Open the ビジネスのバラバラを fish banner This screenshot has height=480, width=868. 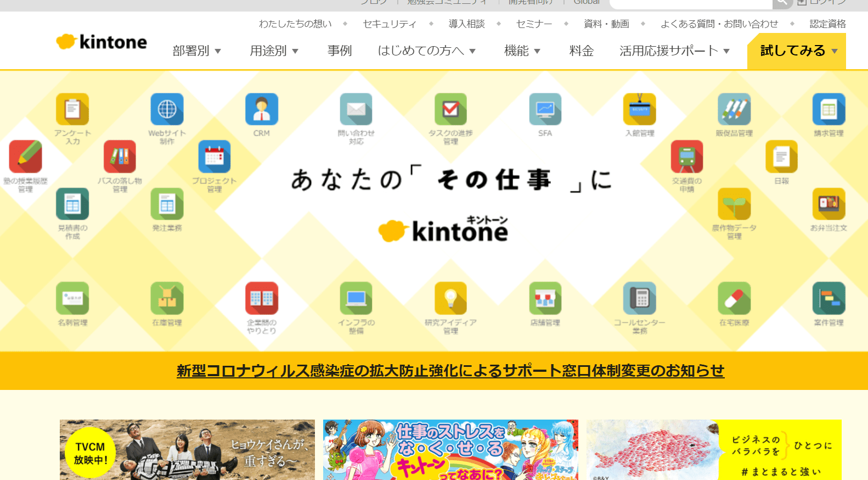[x=714, y=450]
